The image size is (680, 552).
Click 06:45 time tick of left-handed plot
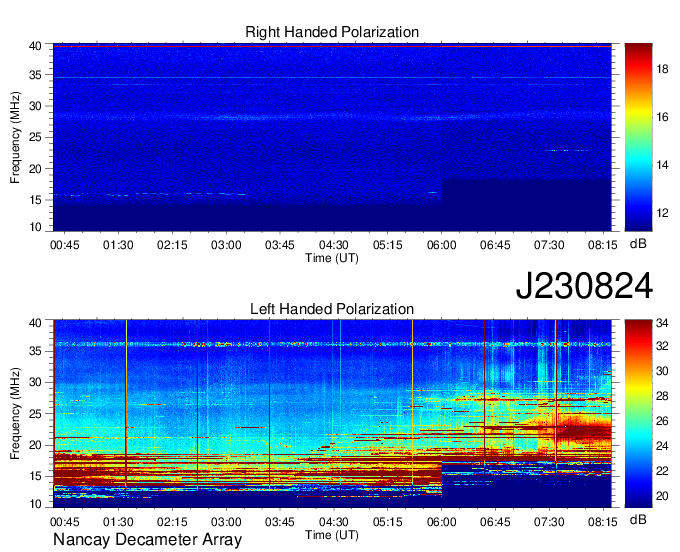495,522
